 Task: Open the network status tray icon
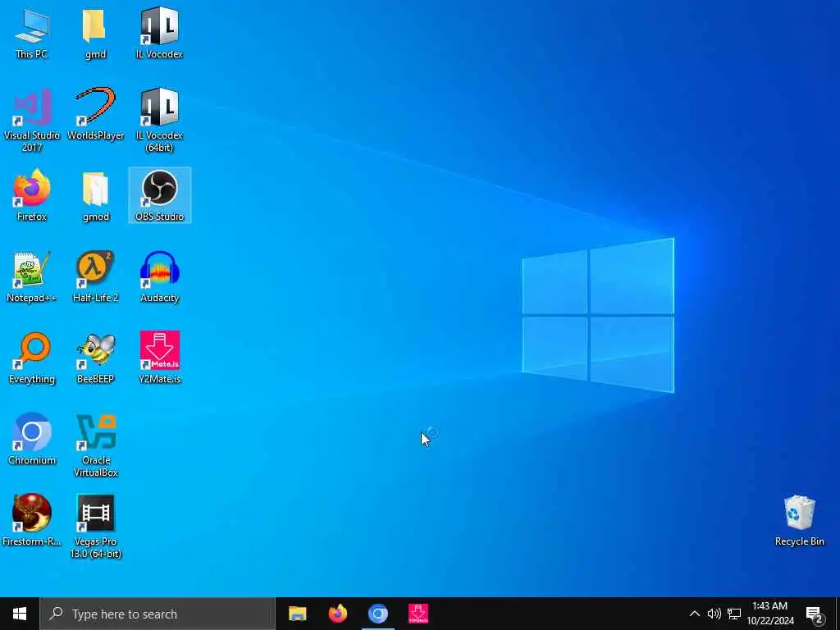pos(734,614)
